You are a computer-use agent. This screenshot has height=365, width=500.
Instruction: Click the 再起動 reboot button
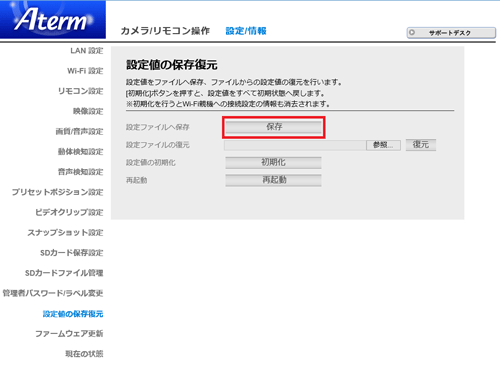tap(273, 180)
